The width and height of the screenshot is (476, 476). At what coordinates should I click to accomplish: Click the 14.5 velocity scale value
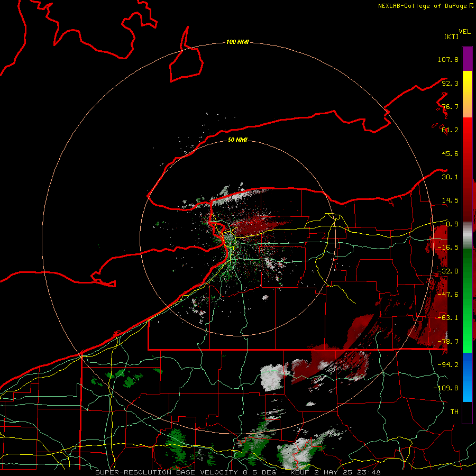coord(450,200)
